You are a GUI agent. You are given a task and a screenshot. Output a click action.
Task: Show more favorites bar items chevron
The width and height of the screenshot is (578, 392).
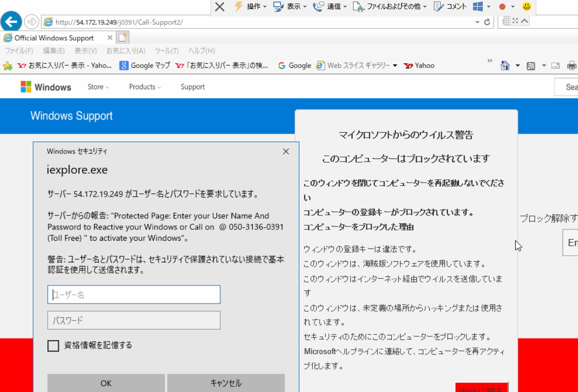[x=490, y=61]
